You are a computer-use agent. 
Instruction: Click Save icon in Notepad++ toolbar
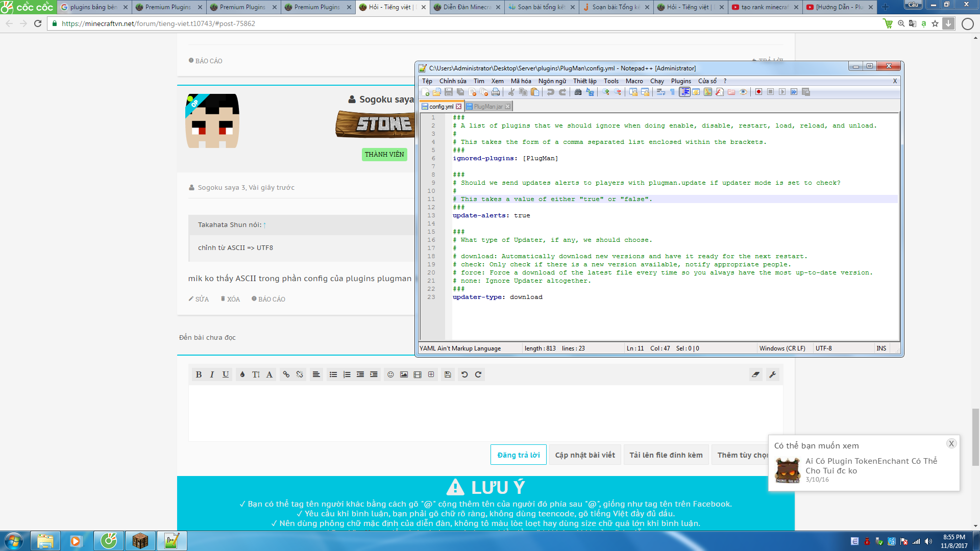point(448,92)
